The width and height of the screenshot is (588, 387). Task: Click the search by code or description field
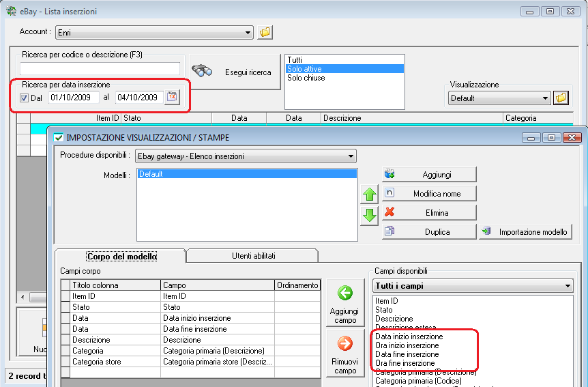pyautogui.click(x=100, y=69)
